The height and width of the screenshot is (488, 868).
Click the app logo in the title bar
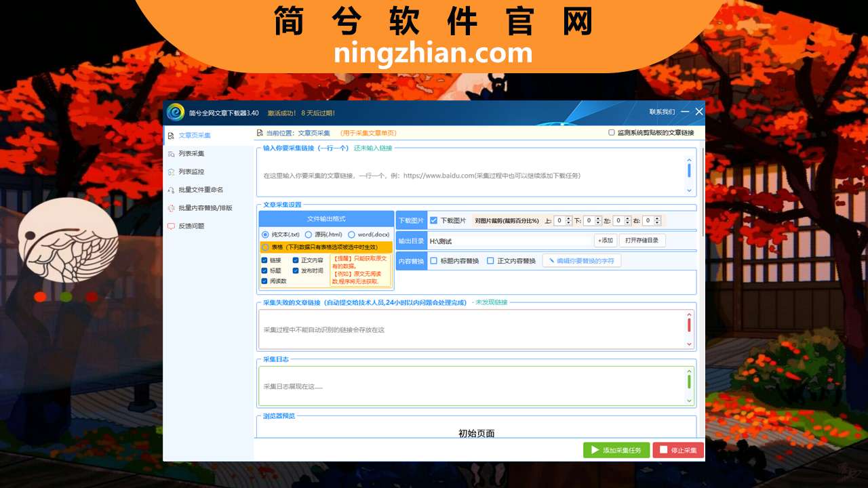coord(176,113)
